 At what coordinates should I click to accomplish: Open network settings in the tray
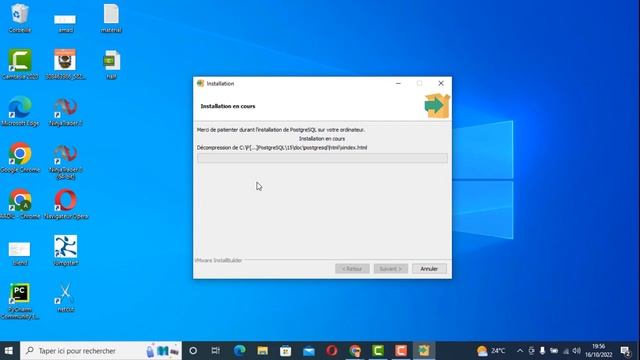[565, 351]
